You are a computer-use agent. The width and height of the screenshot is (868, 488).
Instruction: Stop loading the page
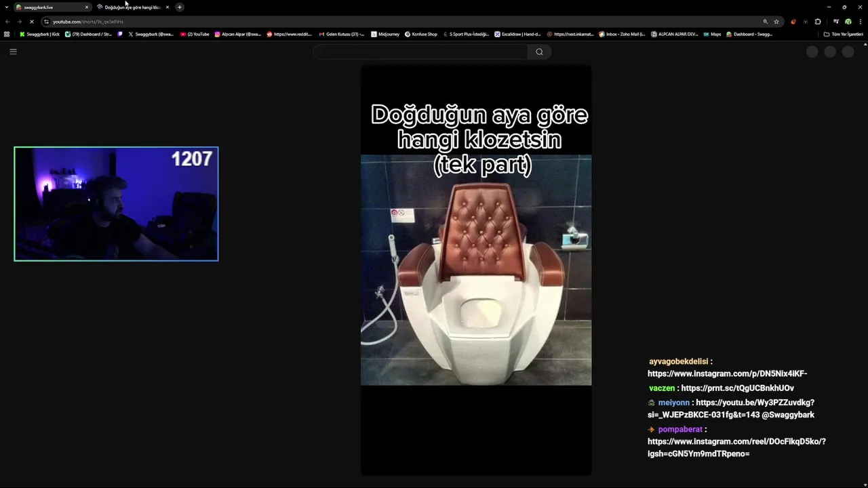click(31, 22)
